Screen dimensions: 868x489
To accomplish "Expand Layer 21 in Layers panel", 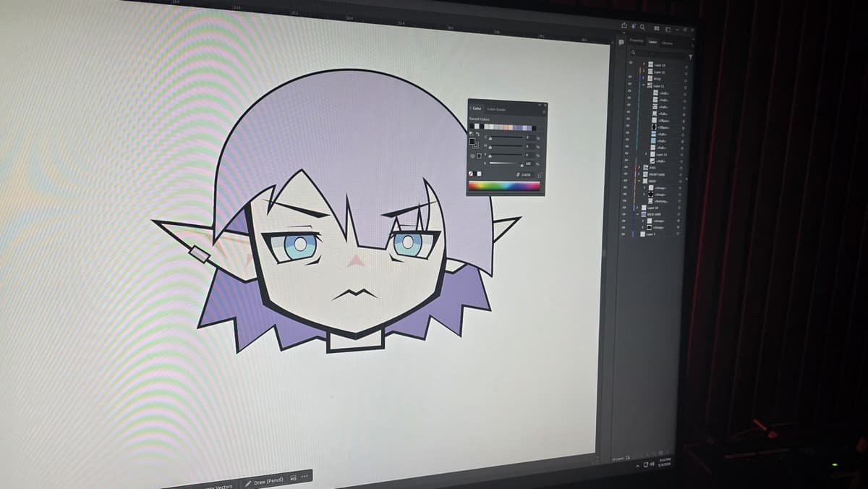I will coord(644,71).
